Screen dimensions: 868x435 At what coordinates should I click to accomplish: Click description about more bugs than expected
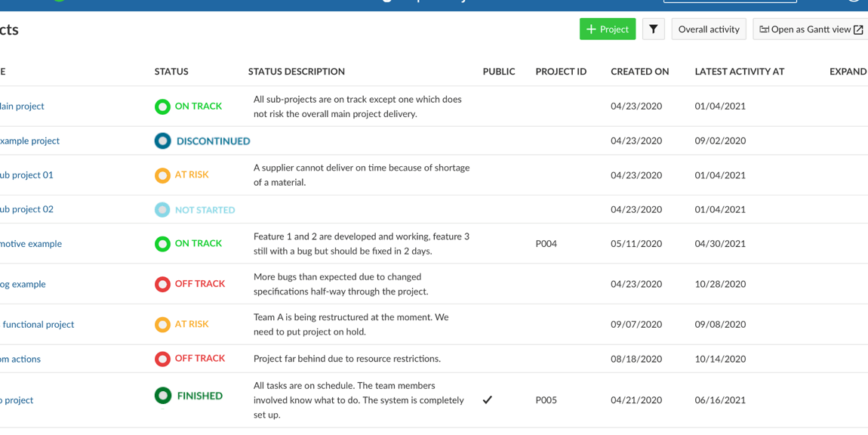tap(341, 284)
